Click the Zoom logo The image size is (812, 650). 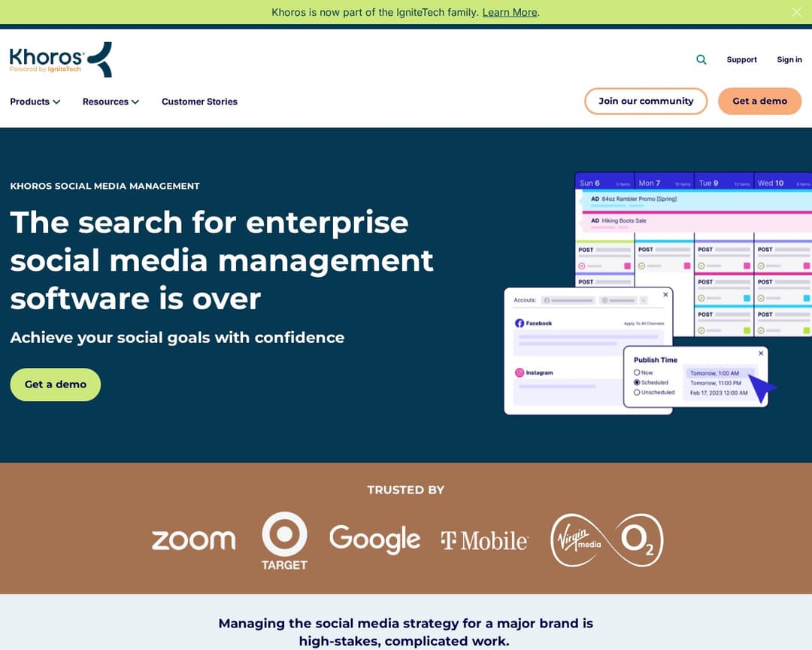click(x=193, y=539)
